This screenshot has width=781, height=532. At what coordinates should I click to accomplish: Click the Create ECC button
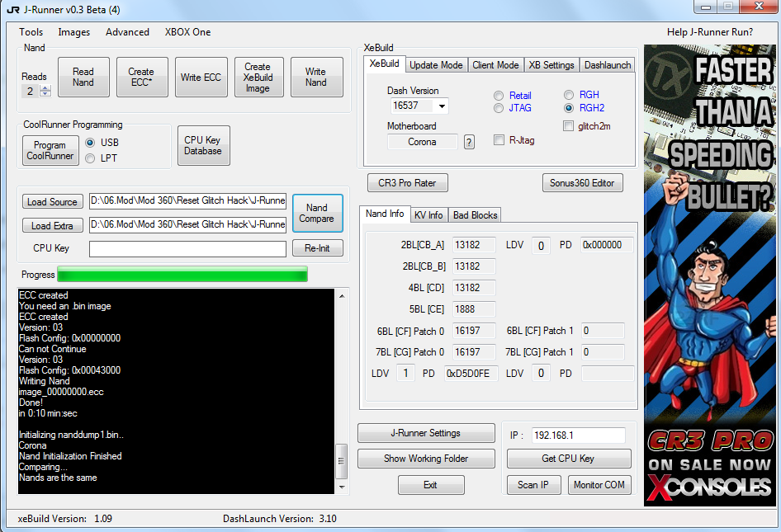141,78
